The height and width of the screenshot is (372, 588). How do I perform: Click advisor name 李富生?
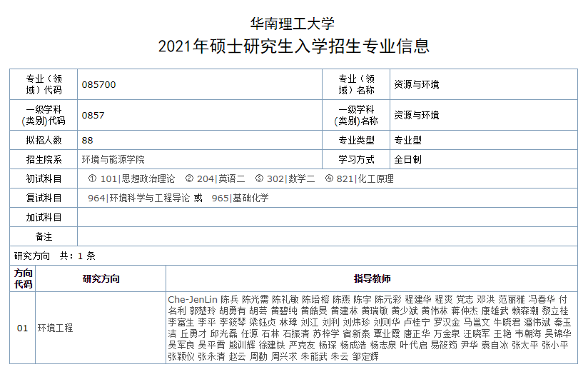point(181,323)
